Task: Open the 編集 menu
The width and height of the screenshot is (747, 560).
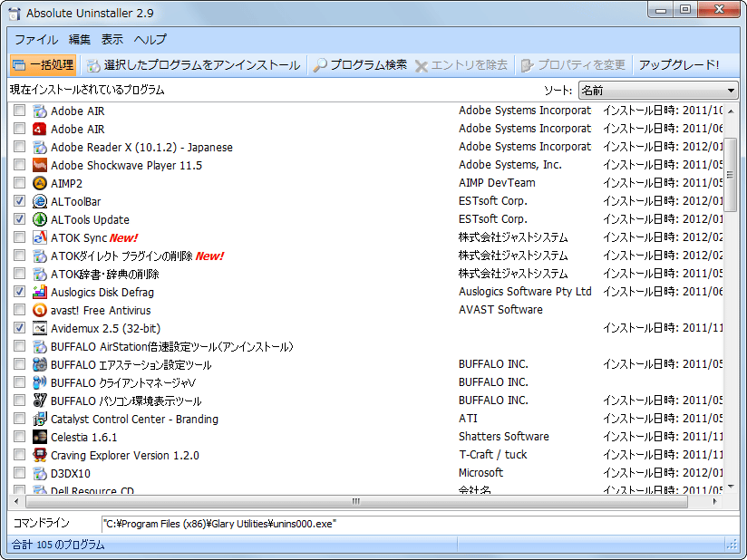Action: click(x=79, y=40)
